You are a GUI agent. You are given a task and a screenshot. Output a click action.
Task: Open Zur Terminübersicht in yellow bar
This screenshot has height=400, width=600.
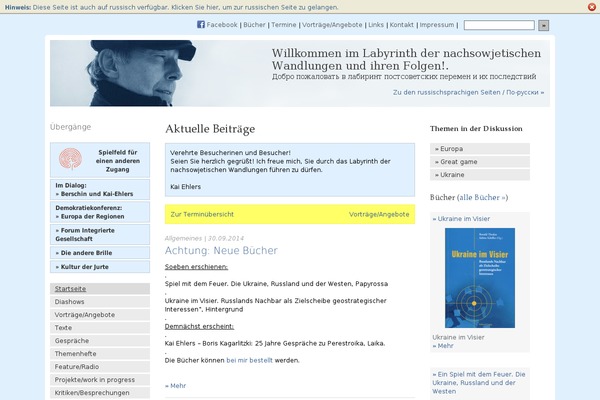pos(202,214)
